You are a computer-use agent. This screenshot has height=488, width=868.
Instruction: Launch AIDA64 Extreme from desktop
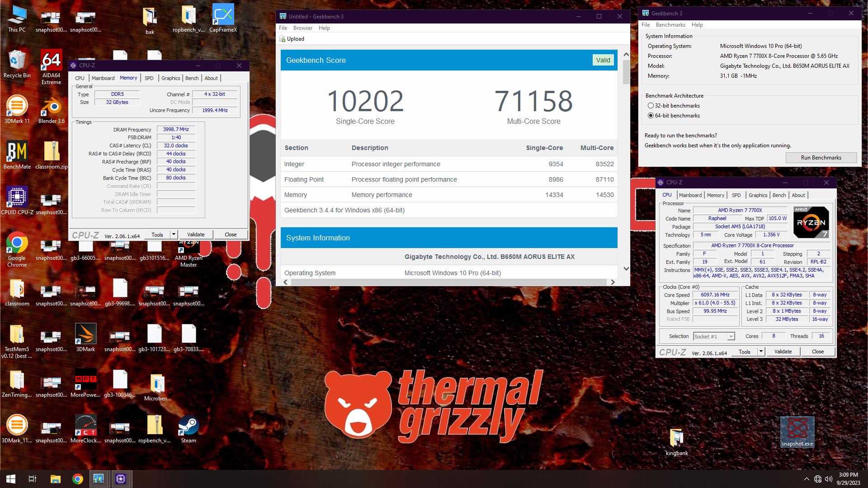[x=51, y=67]
